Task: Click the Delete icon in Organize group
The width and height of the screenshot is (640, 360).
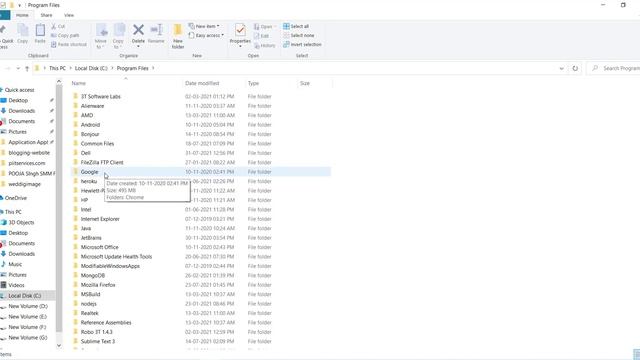Action: click(x=138, y=30)
